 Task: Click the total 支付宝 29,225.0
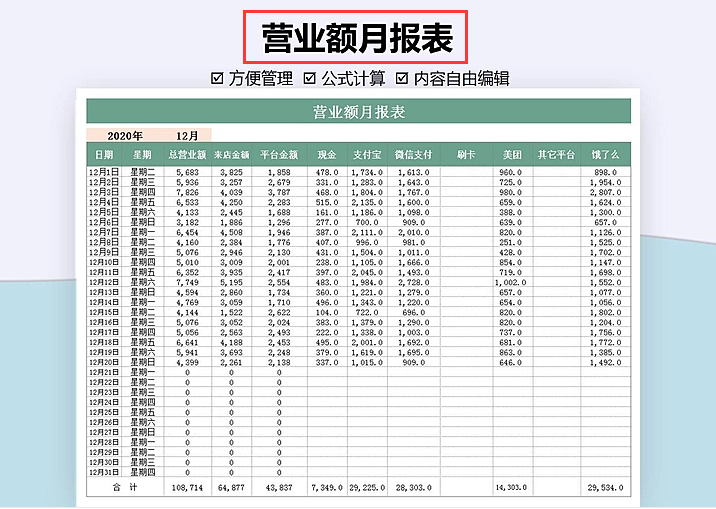tap(367, 488)
